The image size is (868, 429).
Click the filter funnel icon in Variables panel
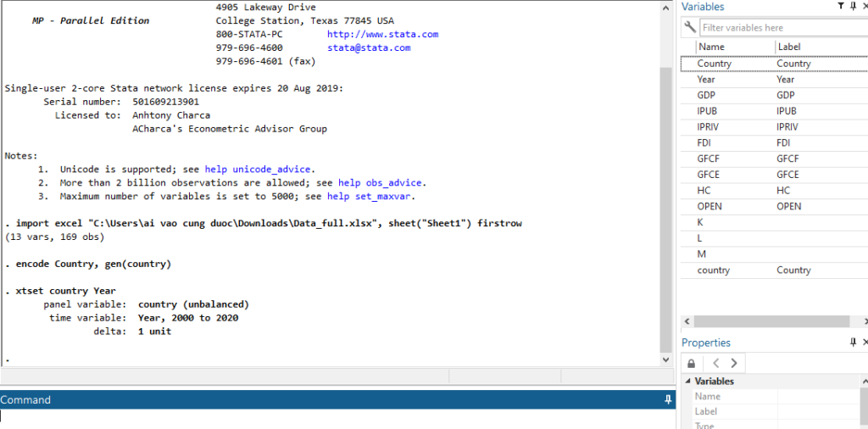(x=841, y=7)
